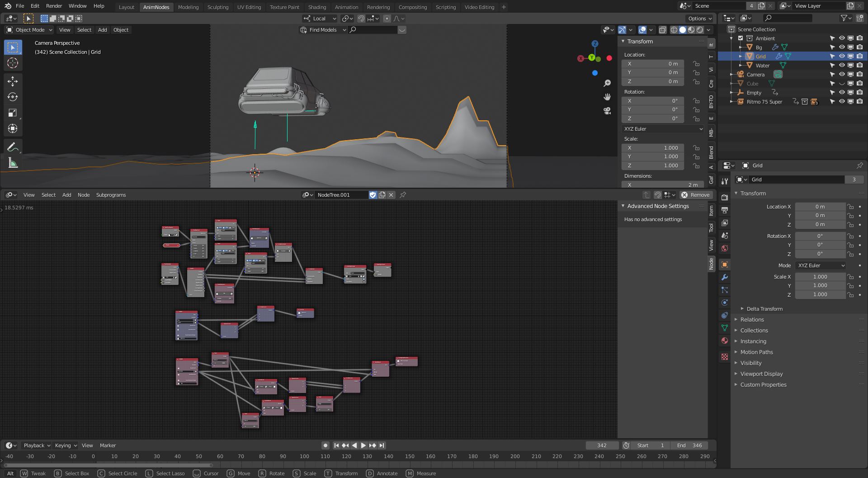Open the Texture checker properties tab

(x=725, y=357)
